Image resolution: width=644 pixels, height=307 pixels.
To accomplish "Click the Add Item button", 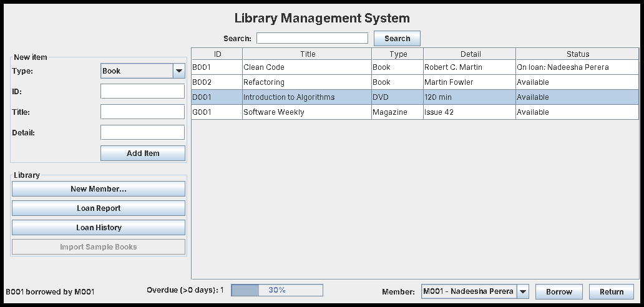I will pyautogui.click(x=143, y=153).
